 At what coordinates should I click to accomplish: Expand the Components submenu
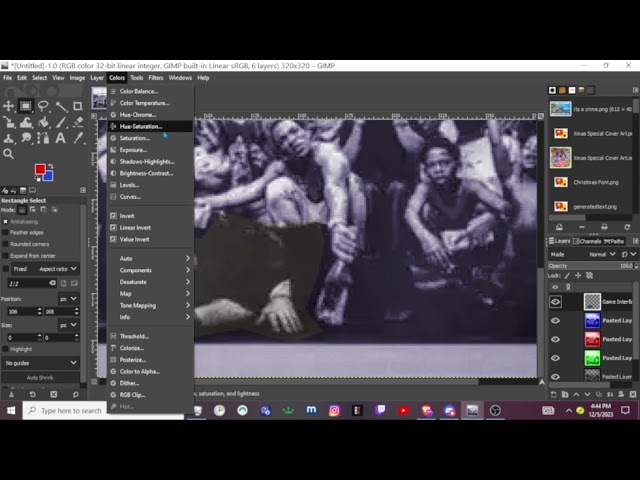[x=150, y=270]
